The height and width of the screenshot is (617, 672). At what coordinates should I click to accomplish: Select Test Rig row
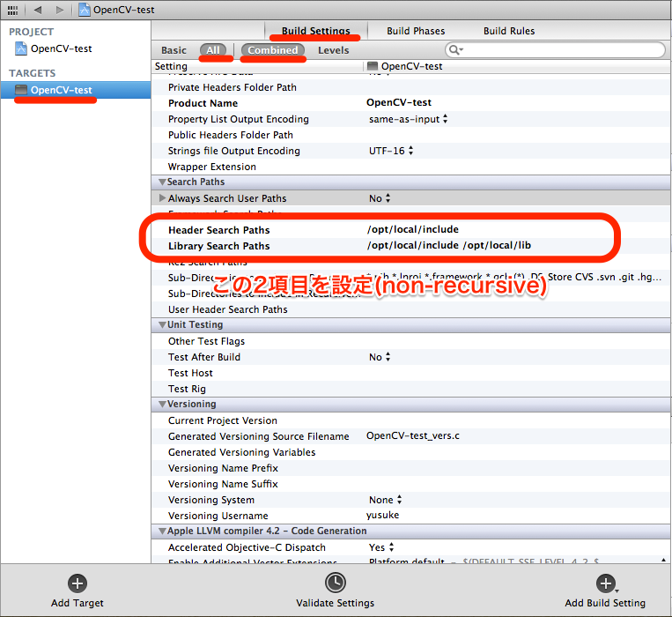coord(410,389)
